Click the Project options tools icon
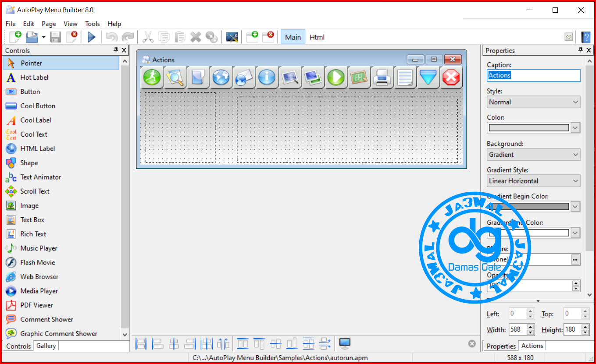The image size is (596, 364). point(232,37)
